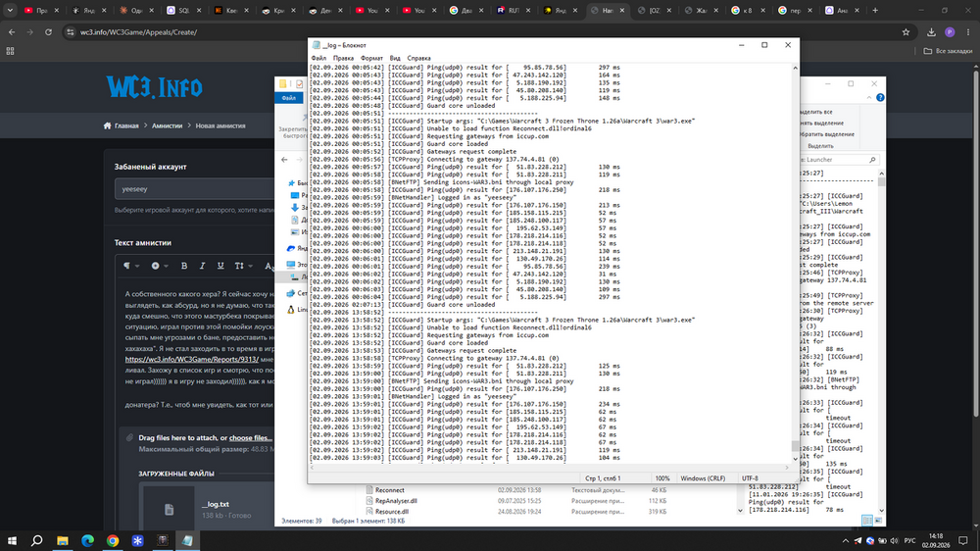Open File Explorer from taskbar
The width and height of the screenshot is (980, 551).
coord(63,540)
